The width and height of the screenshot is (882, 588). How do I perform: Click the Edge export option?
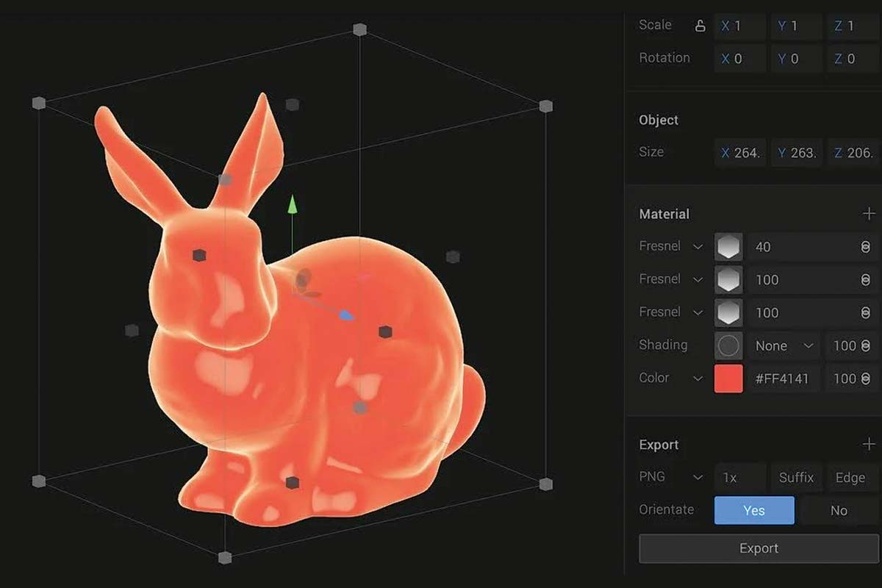click(x=851, y=478)
